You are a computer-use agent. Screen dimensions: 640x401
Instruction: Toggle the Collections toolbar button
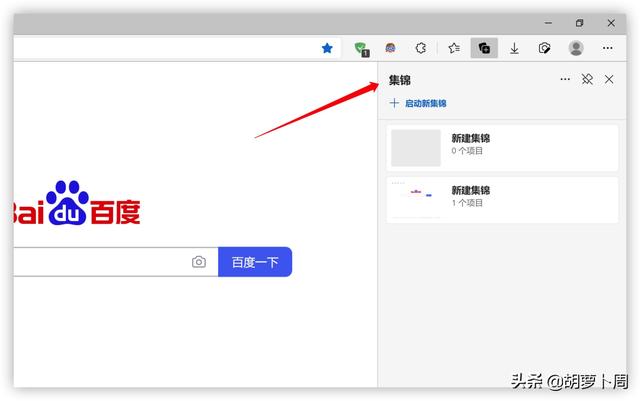484,48
